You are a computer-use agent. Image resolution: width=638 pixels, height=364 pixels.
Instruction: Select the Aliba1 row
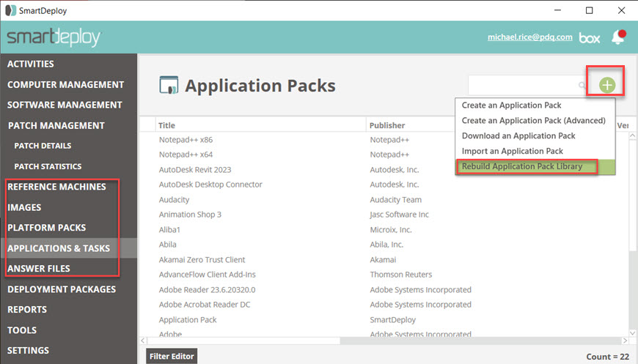(x=169, y=229)
